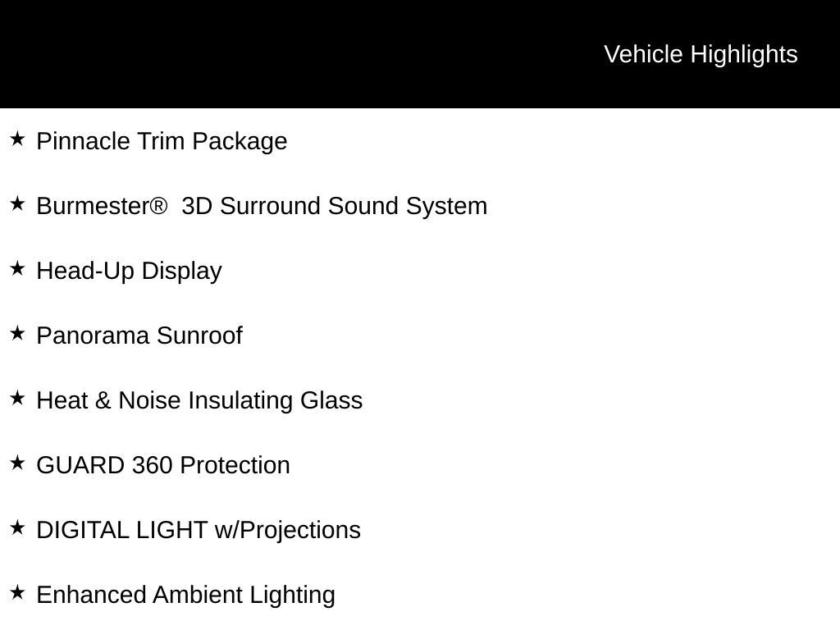Select the Enhanced Ambient Lighting text

coord(185,595)
